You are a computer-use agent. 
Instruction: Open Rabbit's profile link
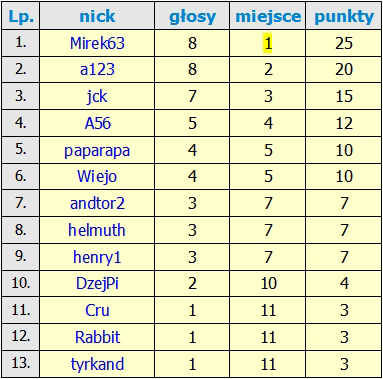[x=97, y=337]
